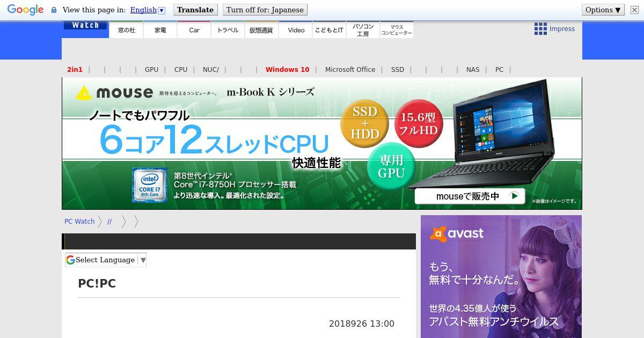Open the Options menu

(x=603, y=10)
